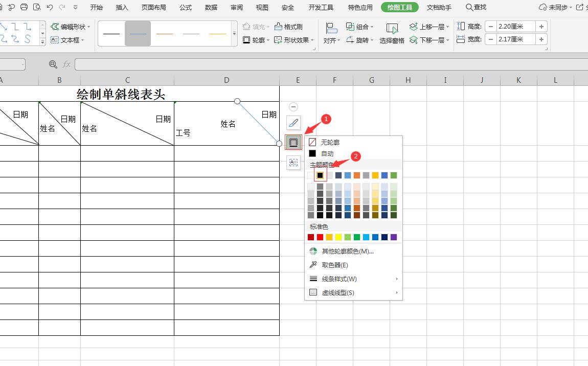
Task: Click the shape outline icon in floating toolbar
Action: tap(293, 143)
